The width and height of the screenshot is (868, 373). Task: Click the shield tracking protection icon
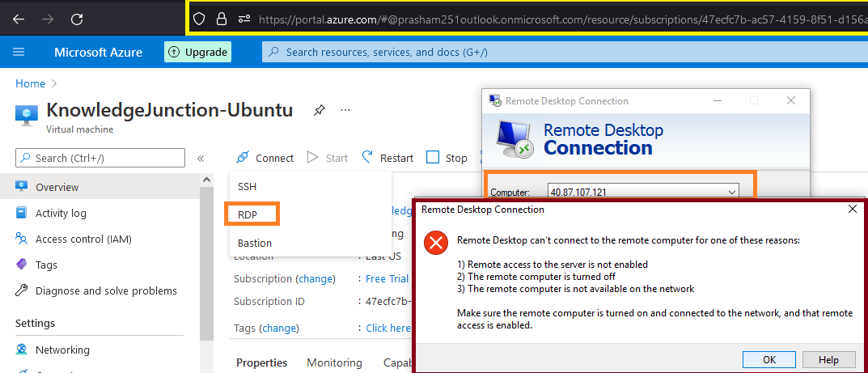(x=199, y=19)
